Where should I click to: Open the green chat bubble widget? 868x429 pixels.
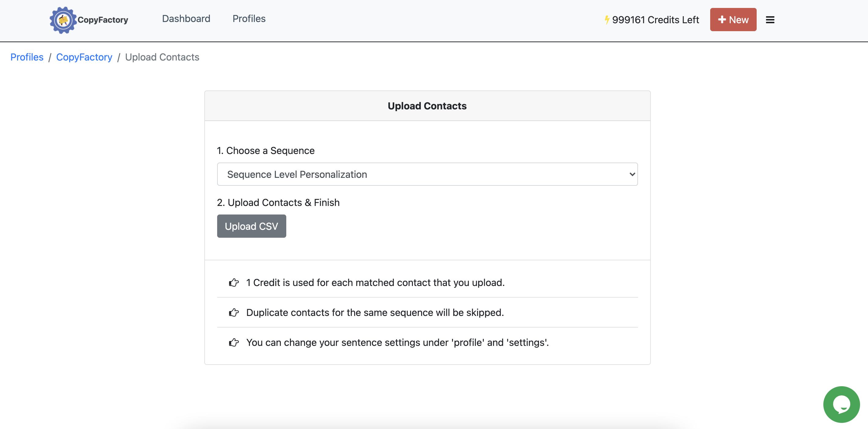point(841,405)
